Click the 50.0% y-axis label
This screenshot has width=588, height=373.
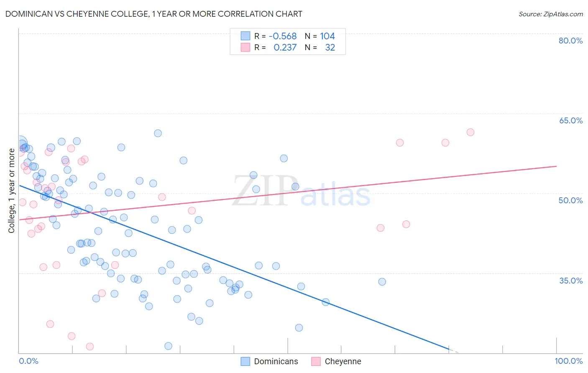(570, 200)
